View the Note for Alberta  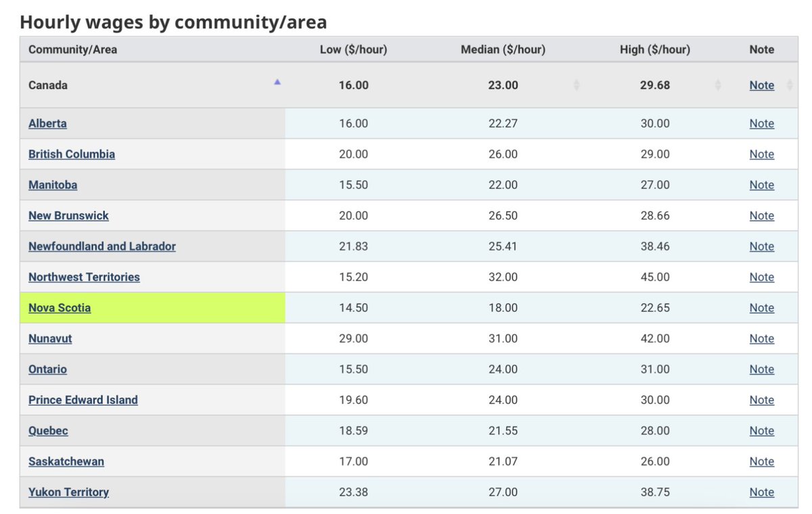(x=762, y=123)
